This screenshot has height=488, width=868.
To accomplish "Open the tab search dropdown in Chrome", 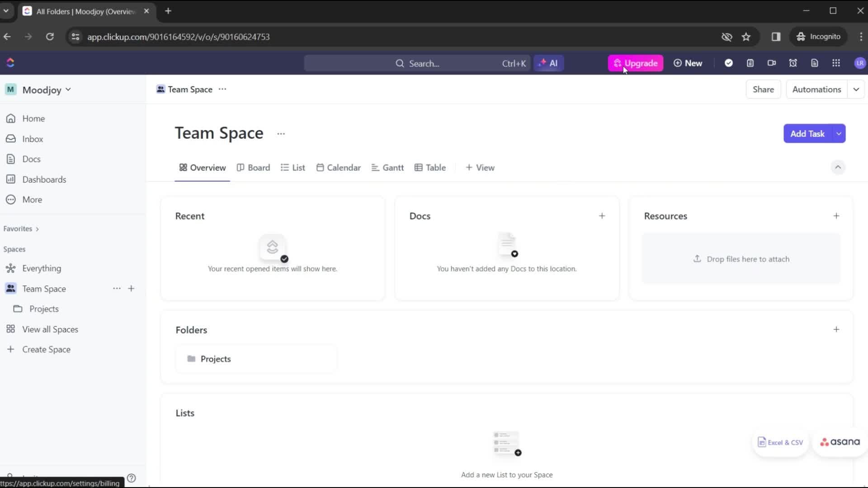I will click(6, 11).
